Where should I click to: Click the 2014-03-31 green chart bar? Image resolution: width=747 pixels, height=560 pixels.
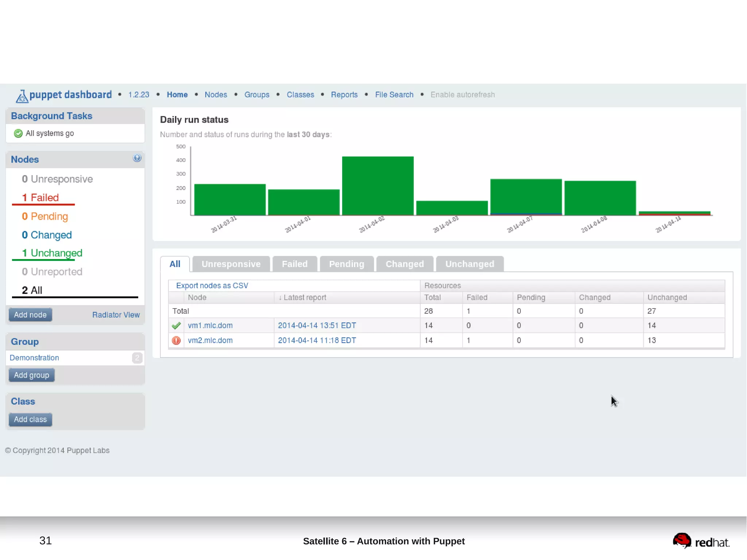(x=230, y=200)
